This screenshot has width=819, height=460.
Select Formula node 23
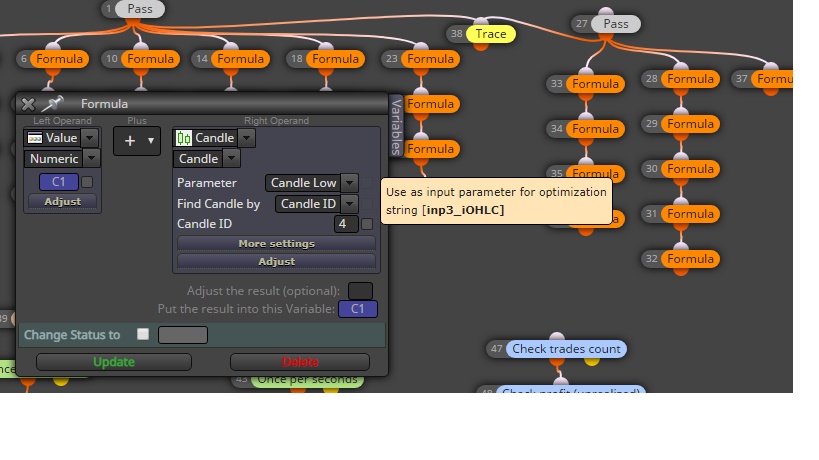coord(430,58)
